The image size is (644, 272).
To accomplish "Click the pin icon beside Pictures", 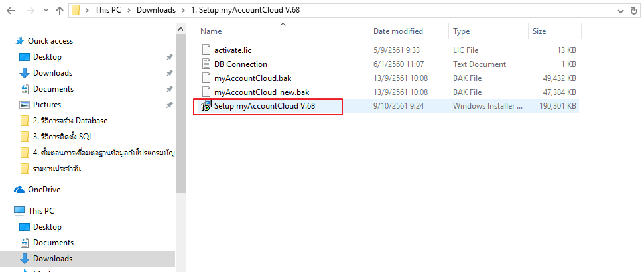I will 169,105.
